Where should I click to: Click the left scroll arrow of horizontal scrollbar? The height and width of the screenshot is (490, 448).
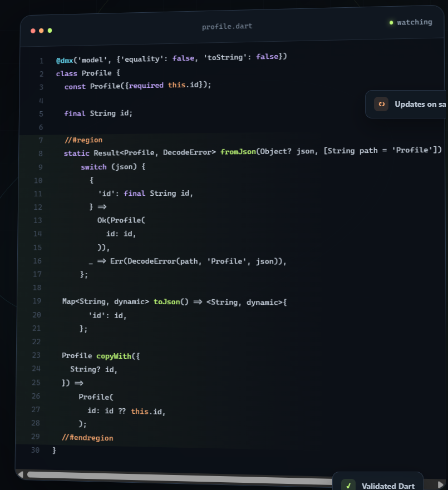pyautogui.click(x=21, y=474)
